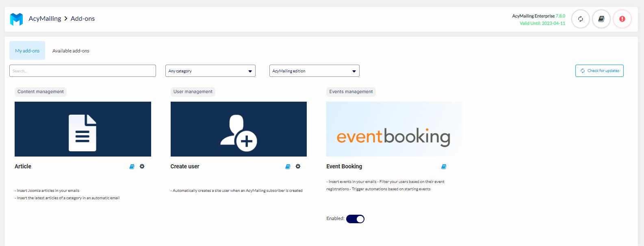
Task: Open the documentation book icon in header
Action: (x=601, y=19)
